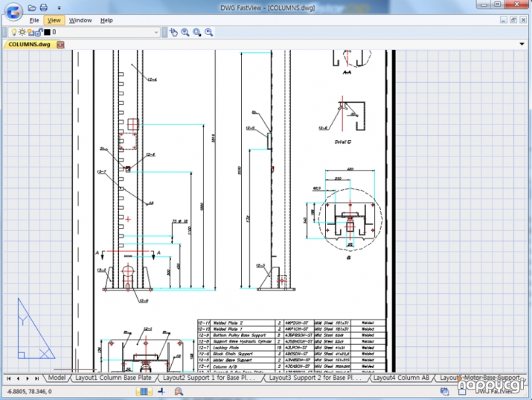
Task: Toggle the layer on/off lightbulb icon
Action: click(x=14, y=32)
